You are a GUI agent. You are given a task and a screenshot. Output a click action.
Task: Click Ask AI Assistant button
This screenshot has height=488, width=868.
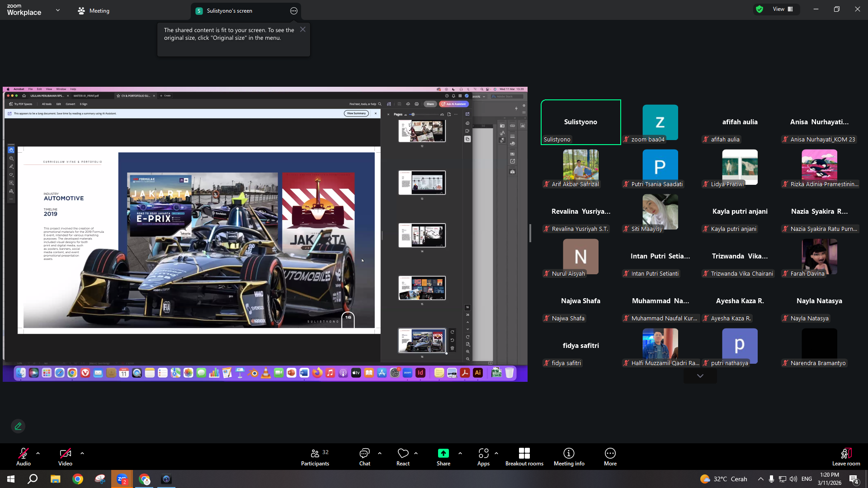(x=454, y=104)
